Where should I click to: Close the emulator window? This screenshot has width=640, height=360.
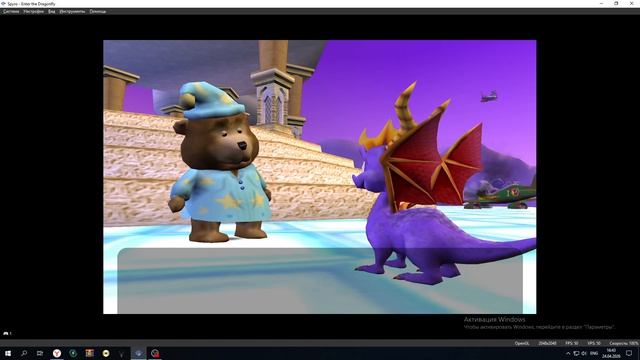631,4
